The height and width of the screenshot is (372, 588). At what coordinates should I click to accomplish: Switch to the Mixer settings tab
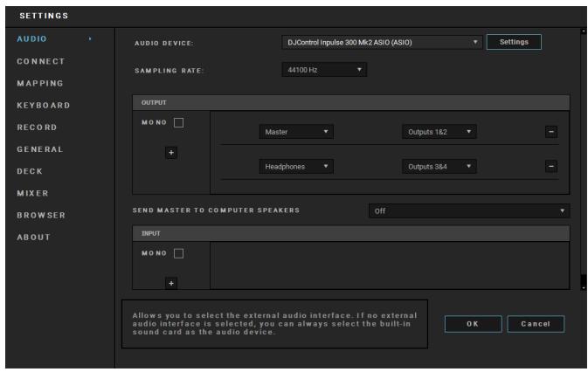pyautogui.click(x=33, y=193)
